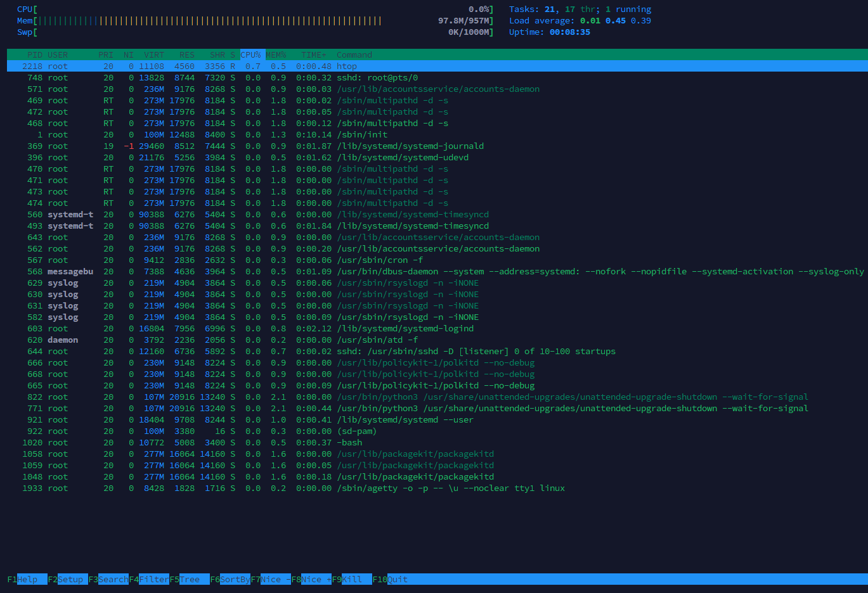Click the CPU usage meter bar

[x=256, y=9]
